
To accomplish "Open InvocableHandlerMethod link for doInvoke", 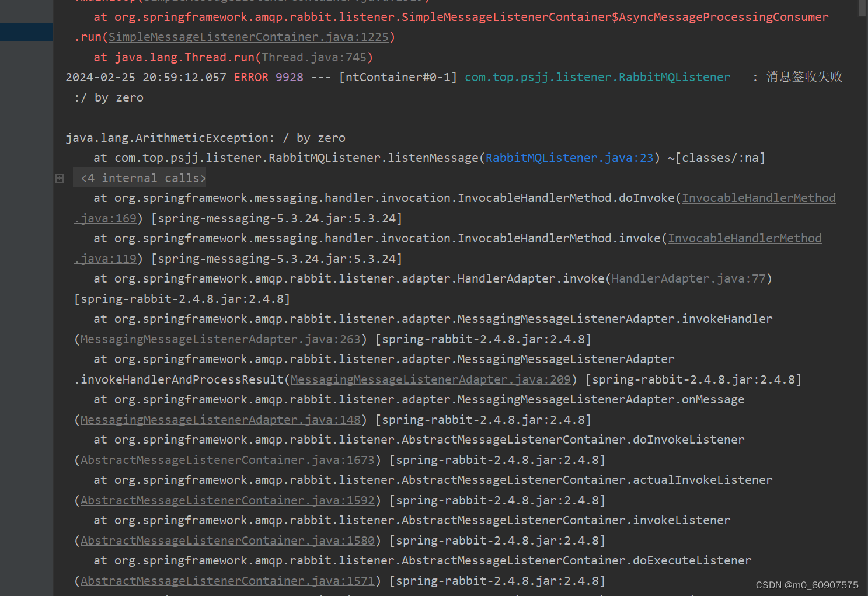I will coord(759,198).
